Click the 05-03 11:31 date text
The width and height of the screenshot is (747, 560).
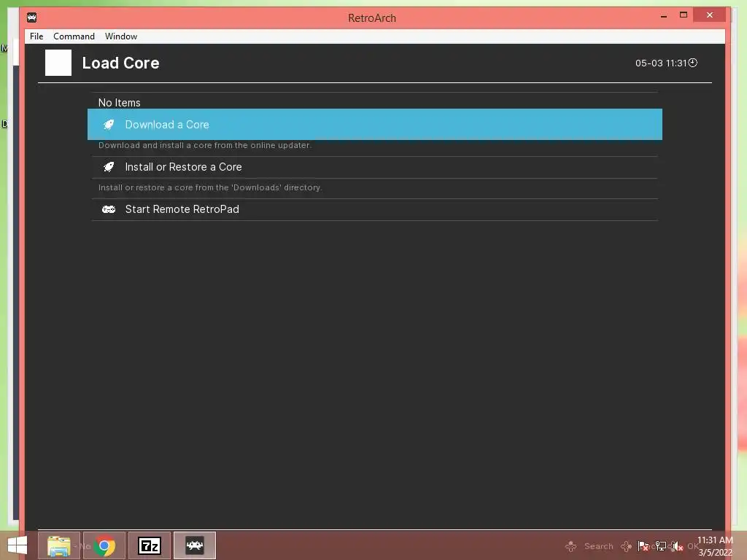point(661,63)
